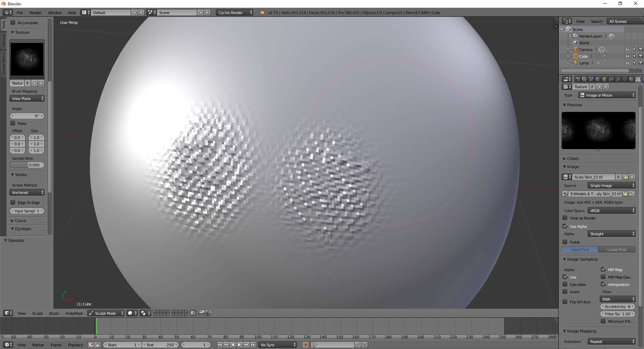The width and height of the screenshot is (644, 349).
Task: Adjust the Sample Bias slider value
Action: 27,165
